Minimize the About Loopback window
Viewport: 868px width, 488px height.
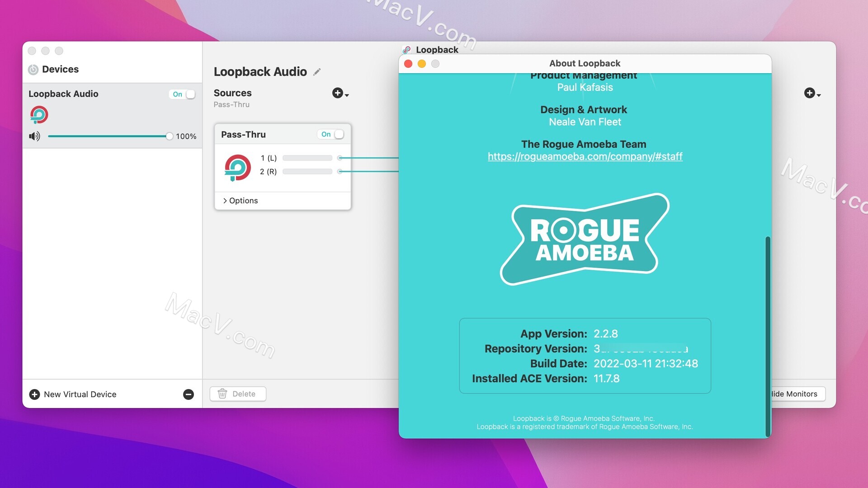click(422, 64)
